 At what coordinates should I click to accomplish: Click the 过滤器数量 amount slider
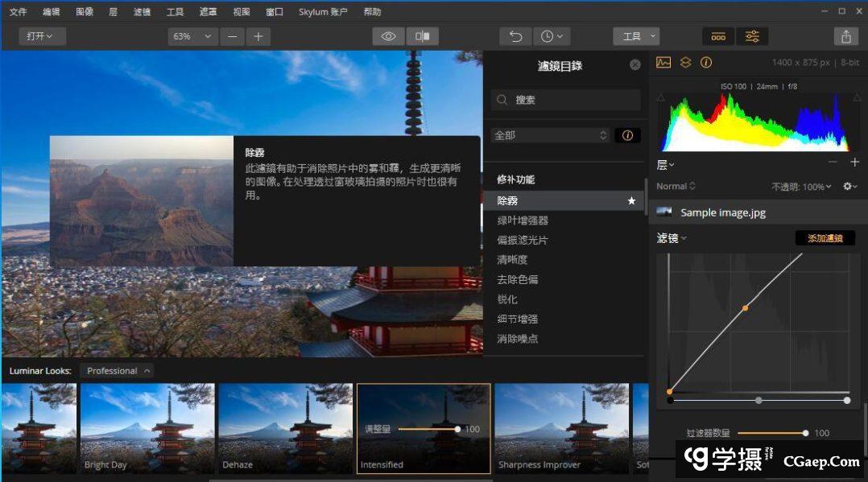[x=771, y=433]
